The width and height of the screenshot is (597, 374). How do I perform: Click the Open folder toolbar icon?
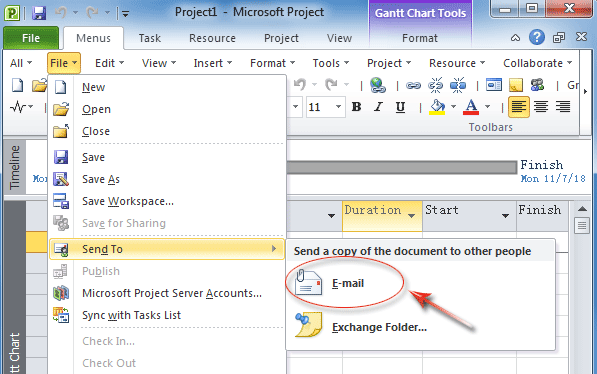(x=39, y=85)
